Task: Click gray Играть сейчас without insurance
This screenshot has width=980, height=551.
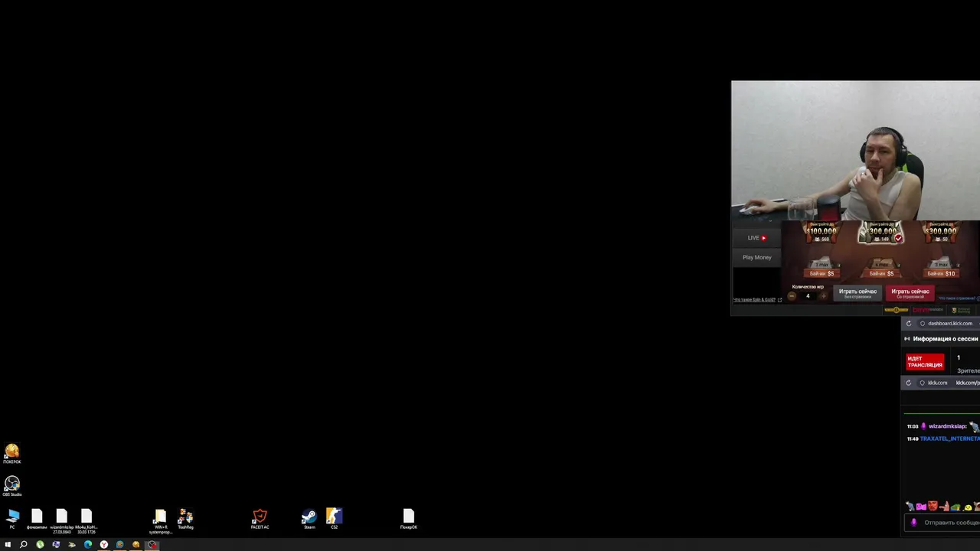Action: pos(857,293)
